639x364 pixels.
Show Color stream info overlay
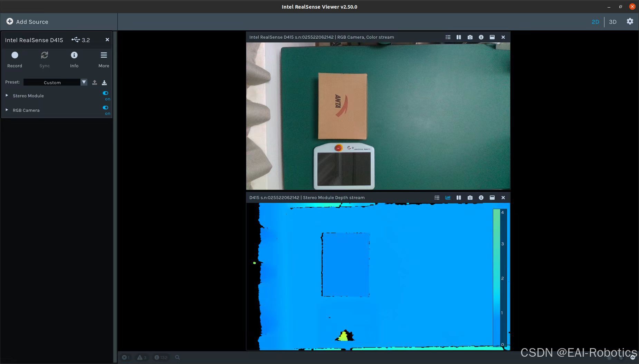point(481,37)
